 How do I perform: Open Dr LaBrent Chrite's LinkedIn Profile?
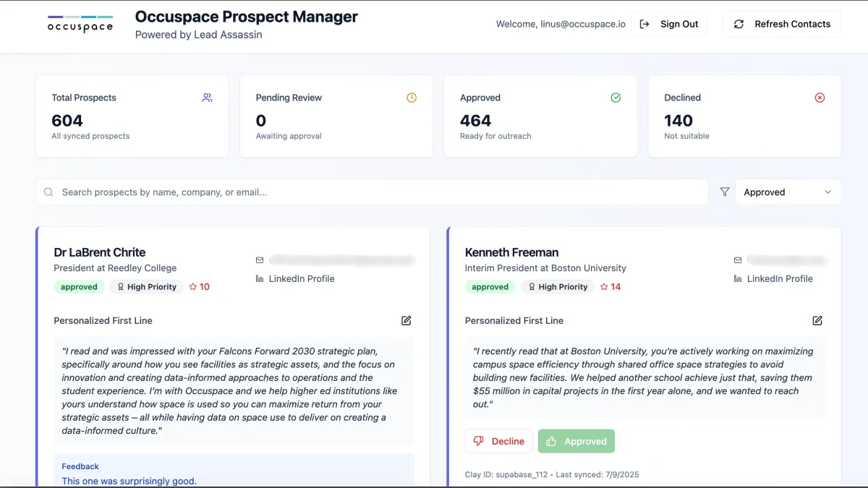tap(302, 278)
